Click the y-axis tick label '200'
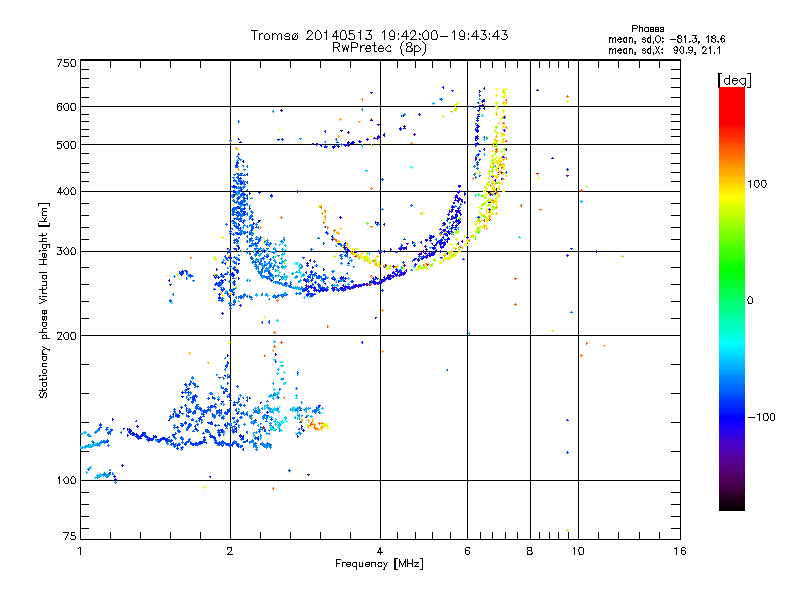 [67, 336]
